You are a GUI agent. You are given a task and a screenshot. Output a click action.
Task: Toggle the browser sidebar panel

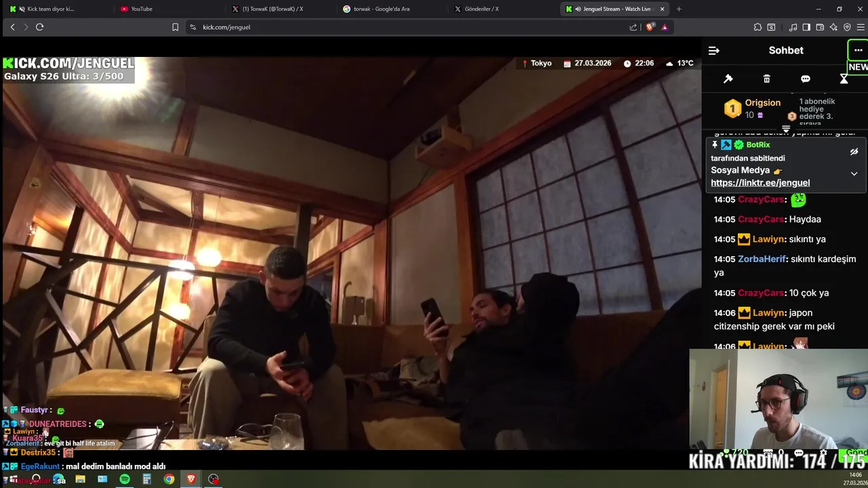806,27
